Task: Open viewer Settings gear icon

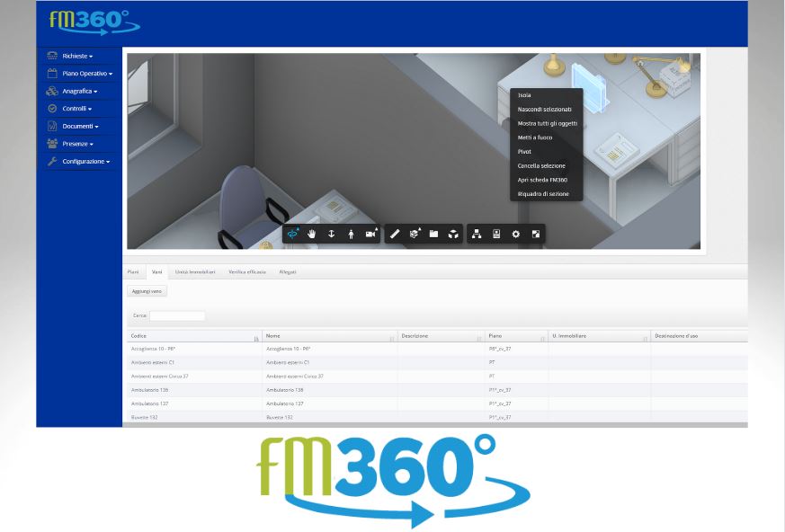Action: pyautogui.click(x=516, y=234)
